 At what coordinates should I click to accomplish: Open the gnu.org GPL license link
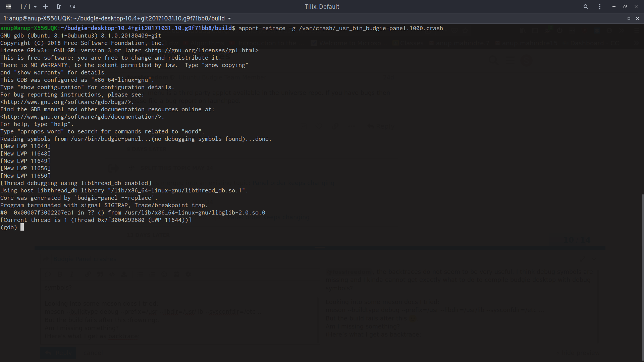202,50
